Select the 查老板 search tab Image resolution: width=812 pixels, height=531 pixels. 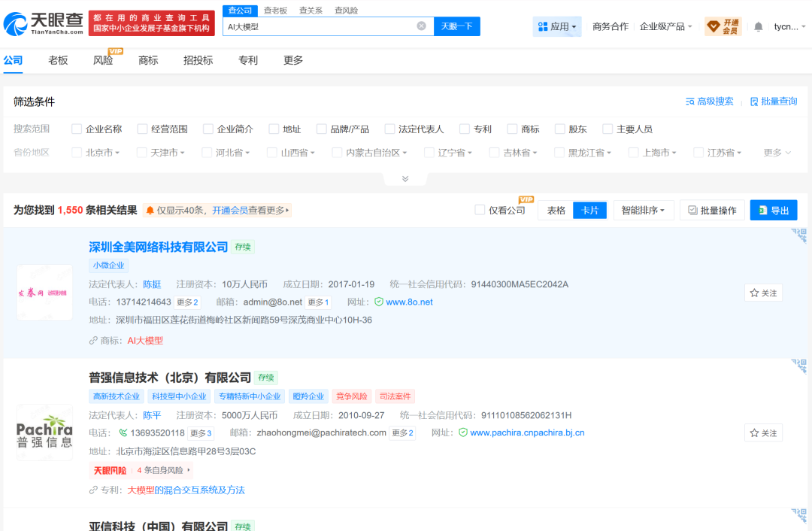click(x=275, y=11)
